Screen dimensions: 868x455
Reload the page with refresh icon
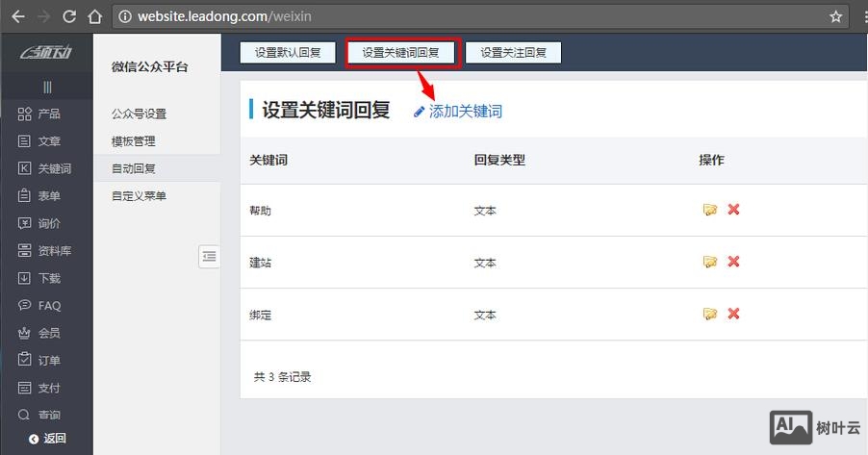coord(69,16)
